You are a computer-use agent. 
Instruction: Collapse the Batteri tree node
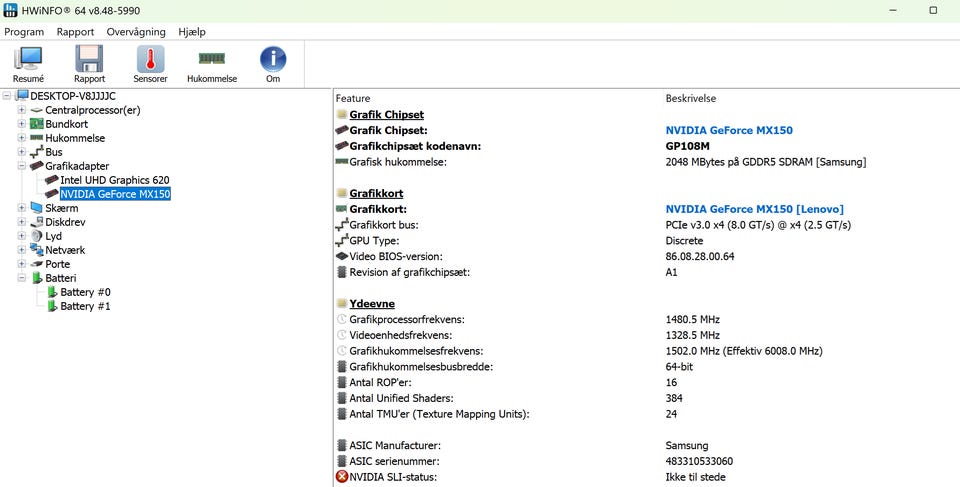pos(22,278)
